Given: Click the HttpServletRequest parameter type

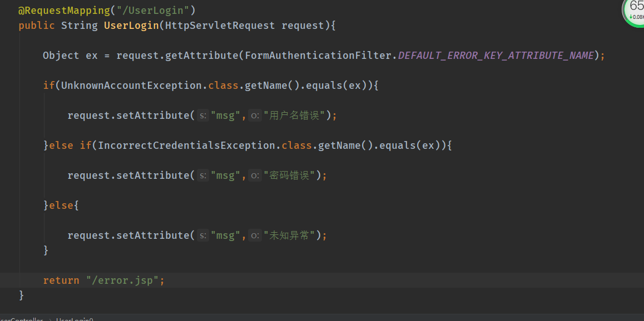Looking at the screenshot, I should coord(220,26).
